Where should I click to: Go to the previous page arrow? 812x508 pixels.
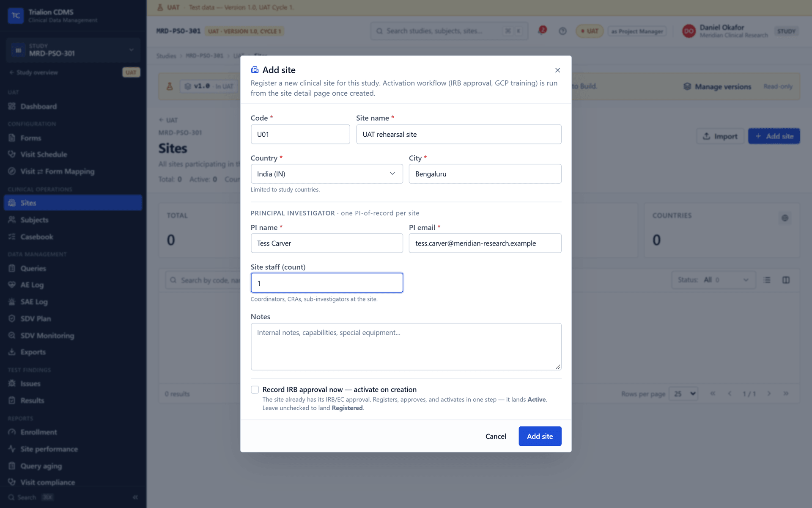click(730, 394)
